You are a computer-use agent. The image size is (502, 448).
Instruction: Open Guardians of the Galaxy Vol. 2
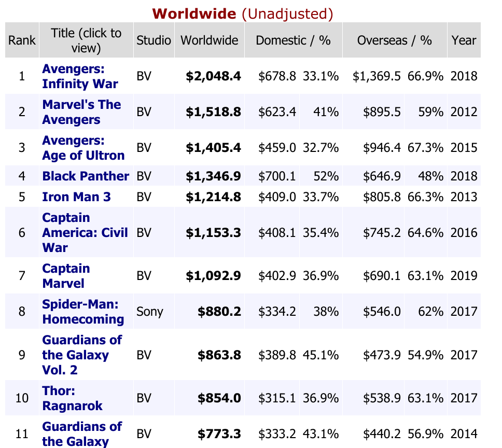(x=82, y=355)
